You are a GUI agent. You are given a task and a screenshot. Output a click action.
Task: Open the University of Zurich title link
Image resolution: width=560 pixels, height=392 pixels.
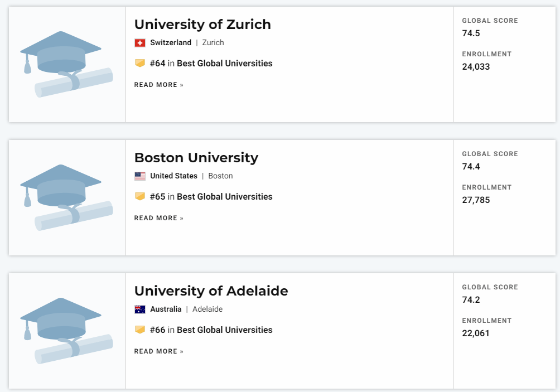[x=202, y=25]
